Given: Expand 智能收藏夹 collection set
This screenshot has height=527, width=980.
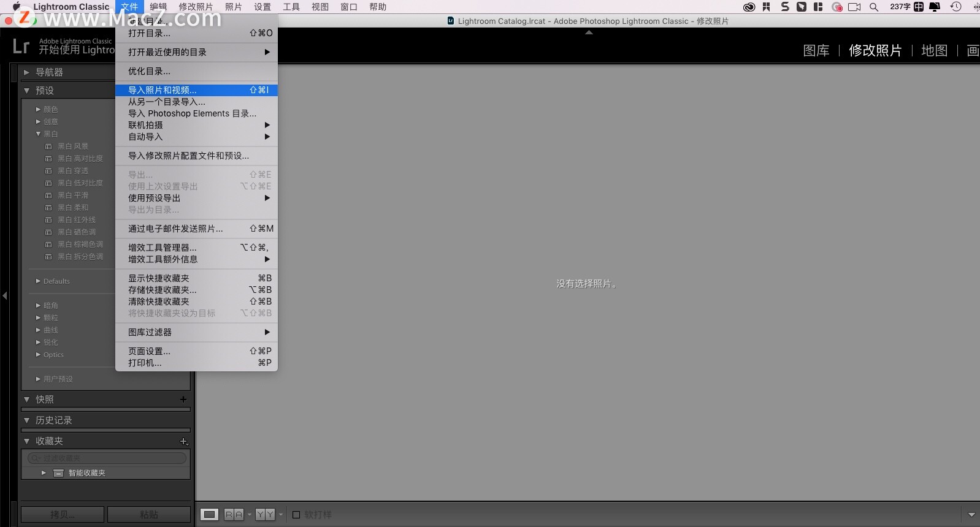Looking at the screenshot, I should pyautogui.click(x=44, y=473).
